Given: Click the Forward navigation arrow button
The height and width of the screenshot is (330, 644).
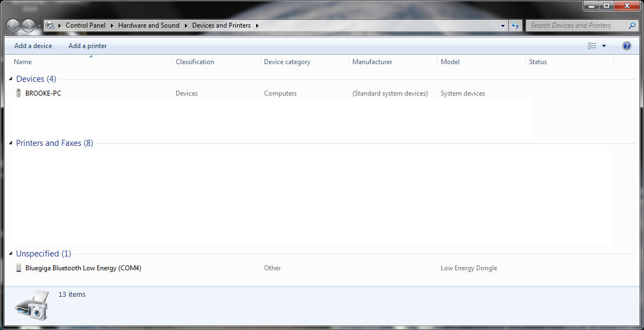Looking at the screenshot, I should pyautogui.click(x=28, y=25).
